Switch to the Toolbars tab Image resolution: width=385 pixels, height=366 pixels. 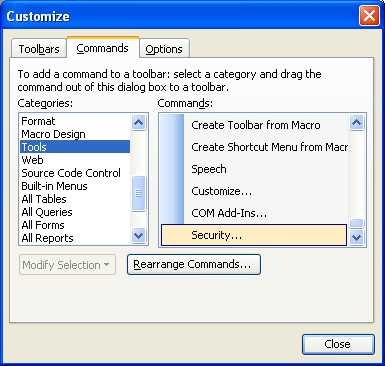coord(39,49)
